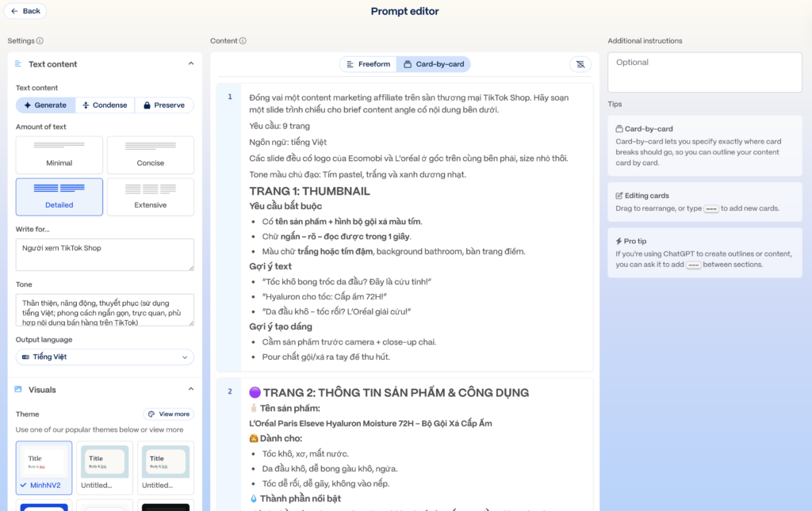812x511 pixels.
Task: Click the Settings info icon
Action: point(40,41)
